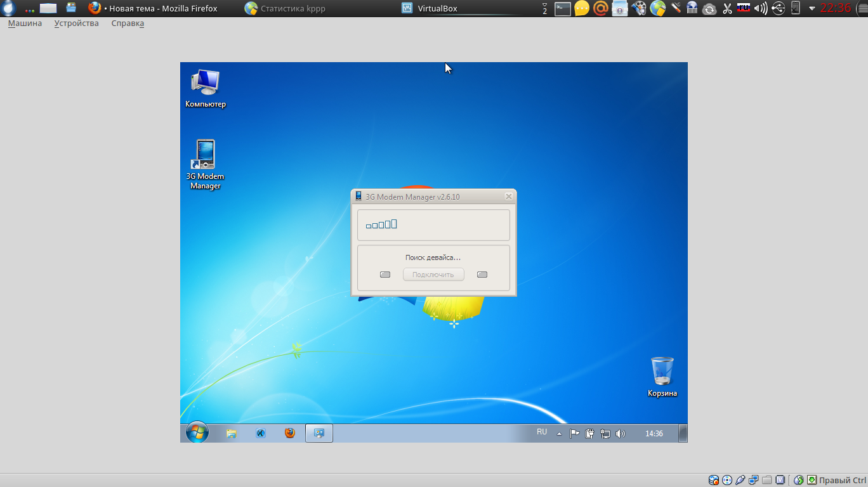Click the Windows clock showing 14:36
Viewport: 868px width, 487px height.
click(654, 434)
